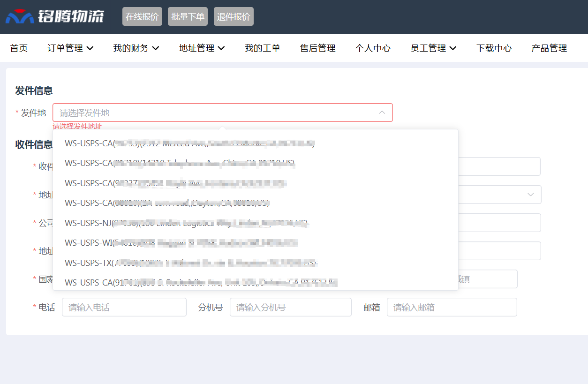Go to 个人中心
This screenshot has height=384, width=588.
373,48
